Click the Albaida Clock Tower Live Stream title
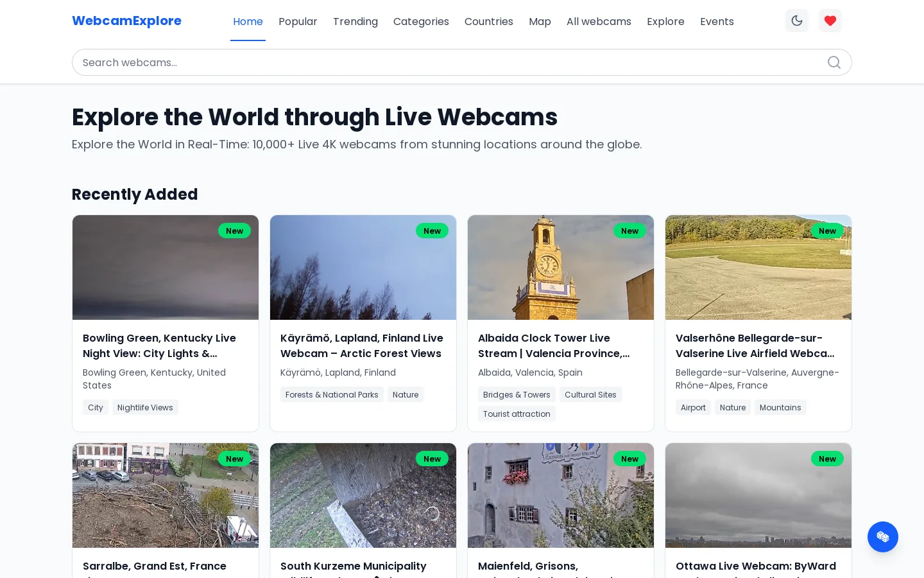This screenshot has height=578, width=924. (x=554, y=346)
